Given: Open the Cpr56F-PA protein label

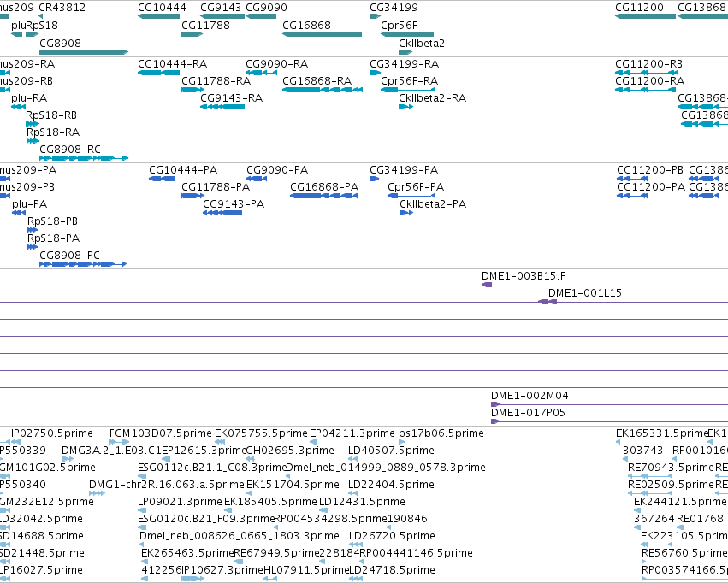Looking at the screenshot, I should tap(416, 187).
